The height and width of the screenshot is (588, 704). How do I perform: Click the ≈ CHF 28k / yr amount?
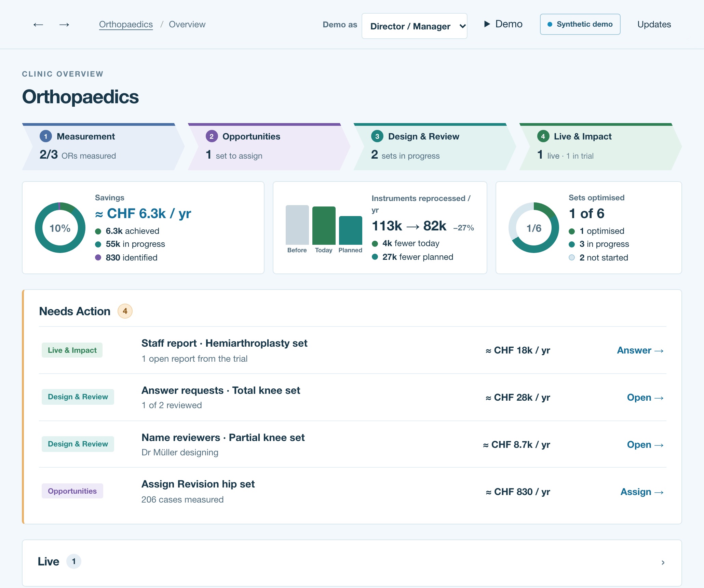tap(518, 398)
